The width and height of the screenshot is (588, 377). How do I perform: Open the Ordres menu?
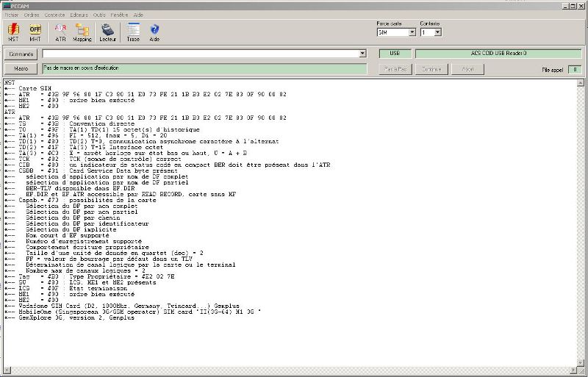(32, 15)
